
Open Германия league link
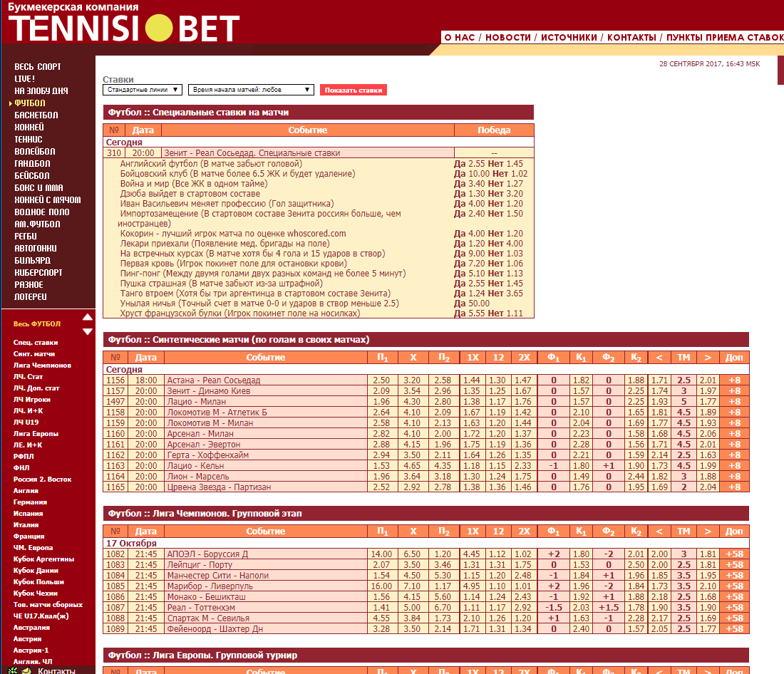click(30, 502)
